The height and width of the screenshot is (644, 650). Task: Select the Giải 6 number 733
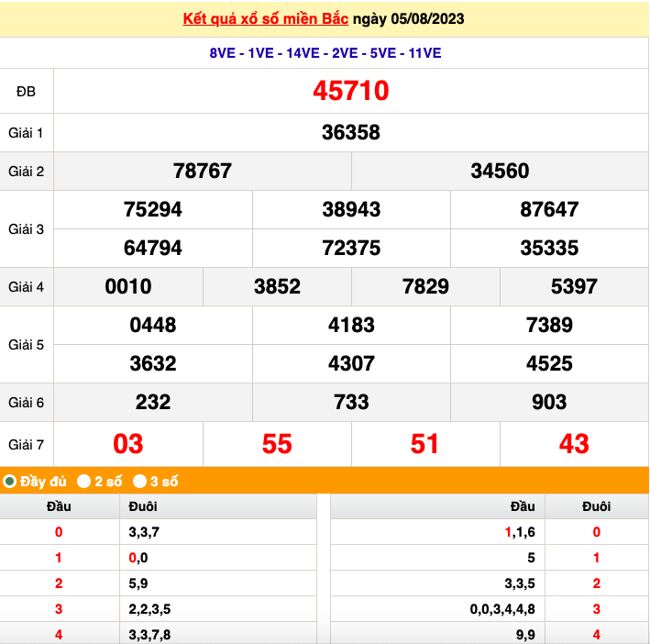click(351, 402)
